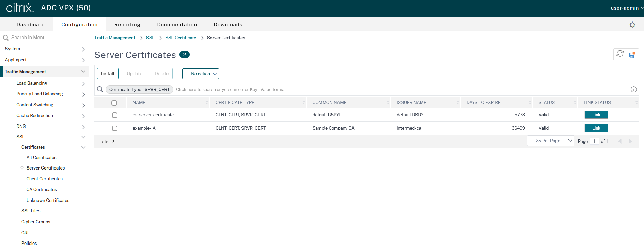The image size is (644, 250).
Task: Open the settings gear icon
Action: pyautogui.click(x=632, y=25)
